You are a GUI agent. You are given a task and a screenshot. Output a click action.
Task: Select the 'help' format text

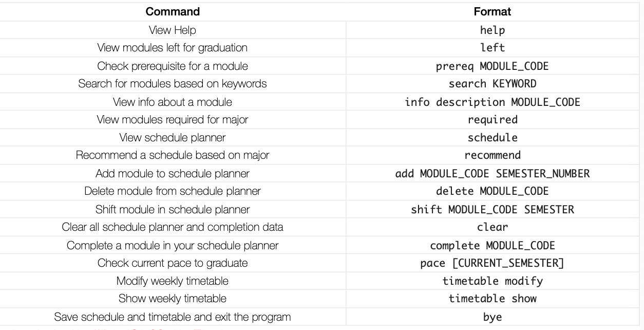(x=493, y=30)
